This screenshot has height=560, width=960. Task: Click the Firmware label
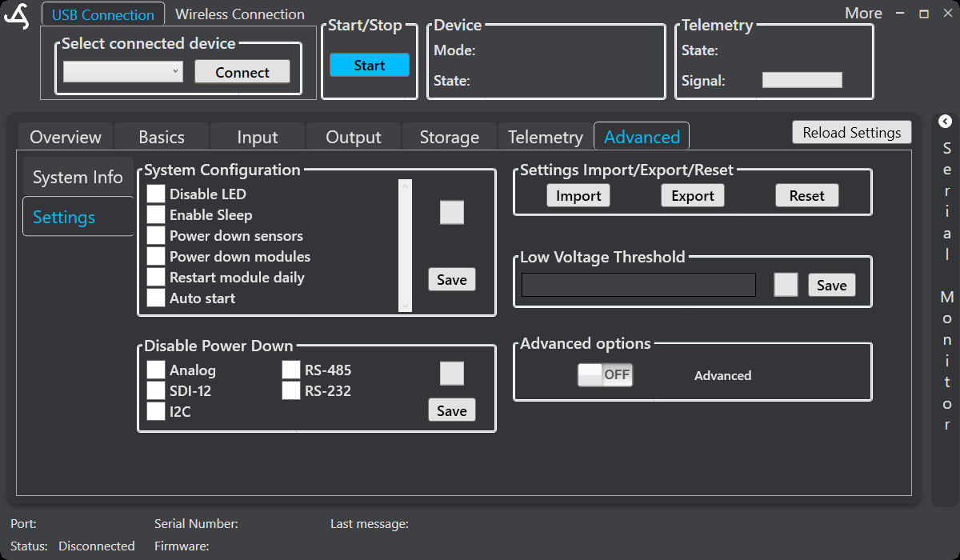pyautogui.click(x=182, y=546)
